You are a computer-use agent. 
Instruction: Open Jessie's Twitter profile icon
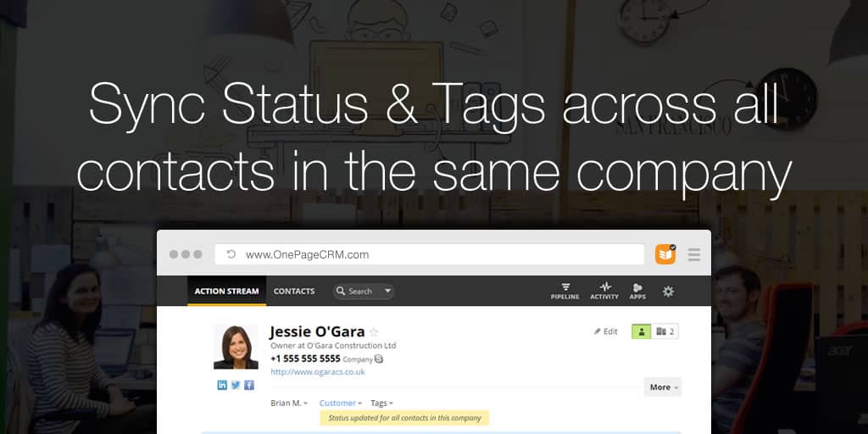click(x=236, y=386)
